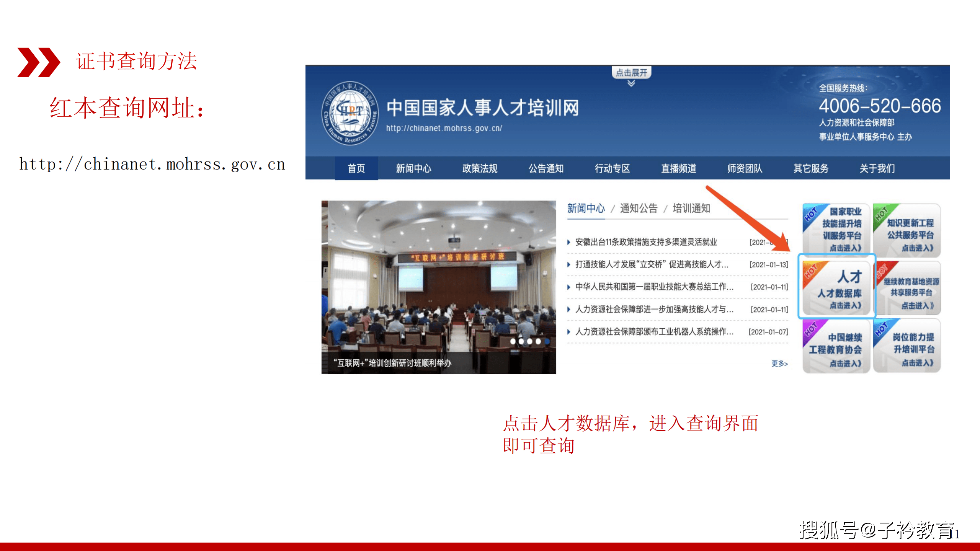Click the slide URL text http://chinanet.mohrss.gov.cn
Viewport: 980px width, 551px height.
(x=152, y=165)
